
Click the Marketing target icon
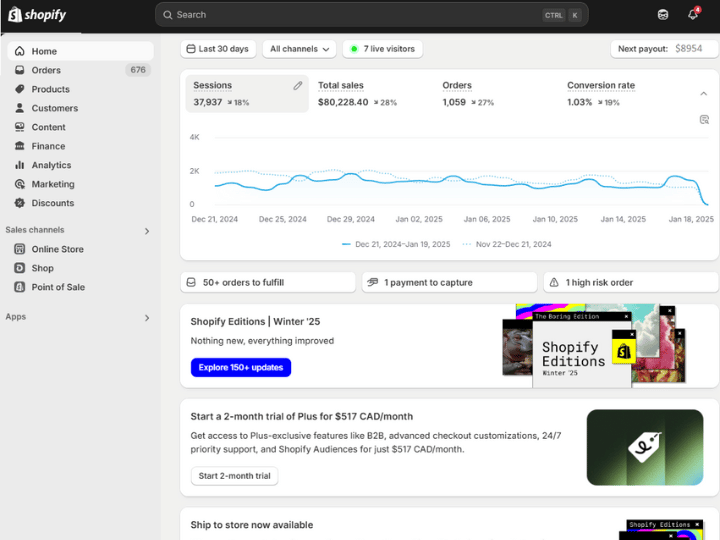[19, 184]
